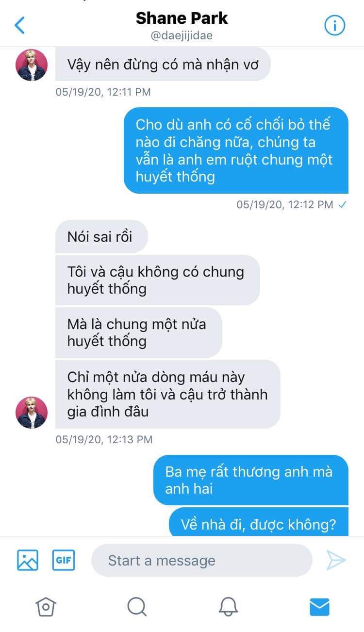Open the Search tab with the magnifier icon
The image size is (364, 632).
click(x=137, y=606)
